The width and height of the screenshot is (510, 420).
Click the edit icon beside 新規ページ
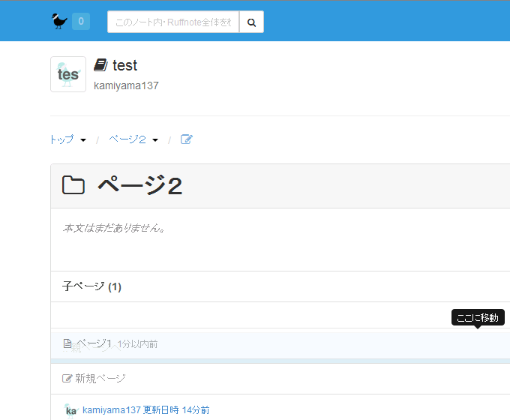(67, 379)
